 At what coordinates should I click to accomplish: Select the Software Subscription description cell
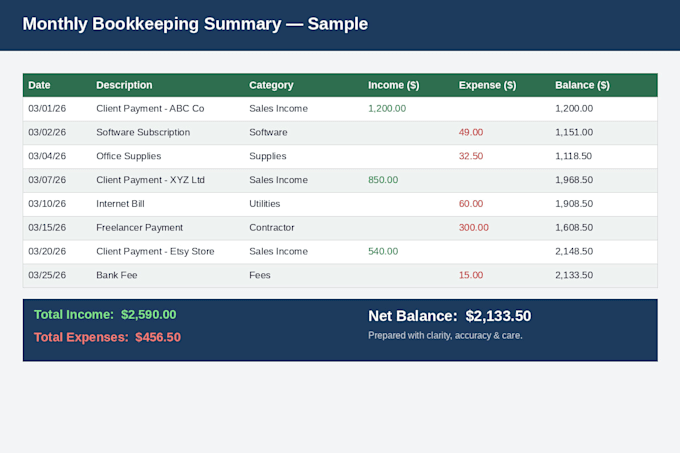[143, 132]
